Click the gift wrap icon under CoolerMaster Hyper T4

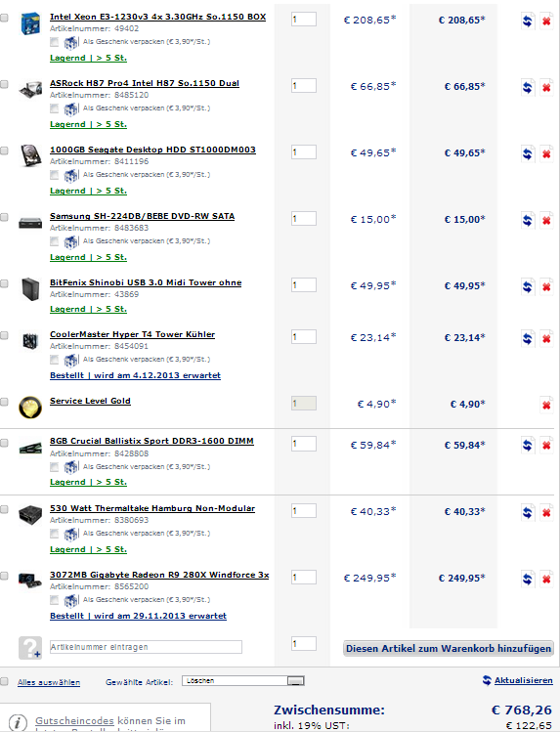pyautogui.click(x=71, y=360)
